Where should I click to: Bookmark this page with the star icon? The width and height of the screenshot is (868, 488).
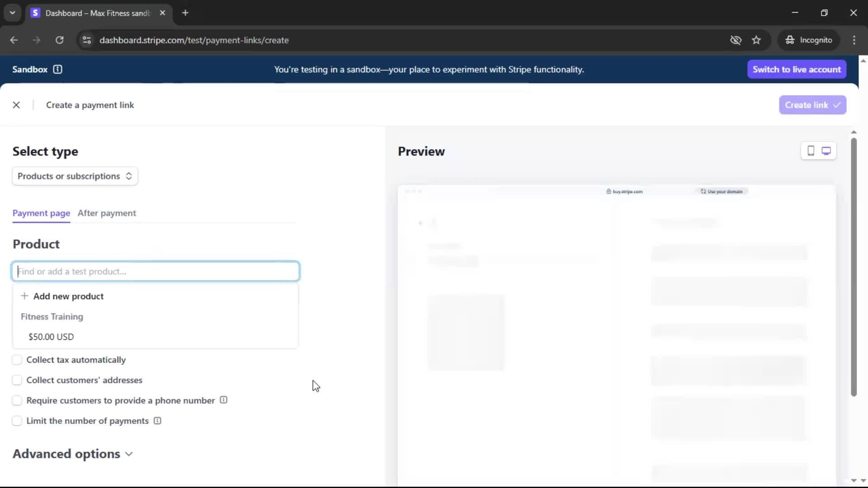(756, 40)
